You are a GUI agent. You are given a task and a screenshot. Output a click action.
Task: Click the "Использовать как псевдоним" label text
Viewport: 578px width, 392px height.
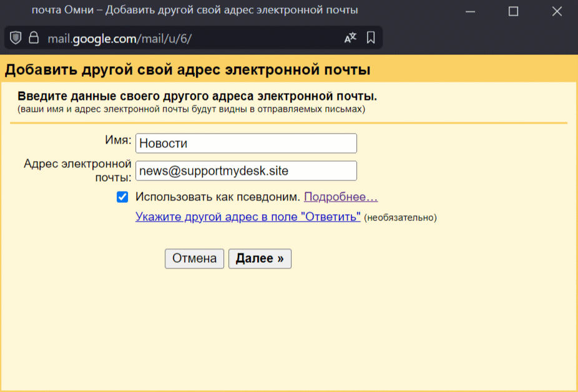pos(218,197)
